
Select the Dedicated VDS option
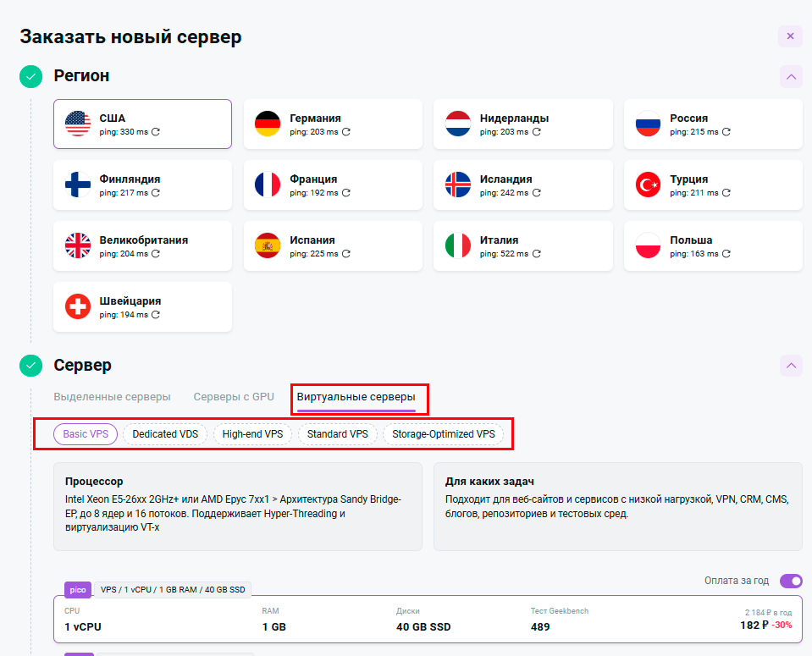[x=165, y=434]
